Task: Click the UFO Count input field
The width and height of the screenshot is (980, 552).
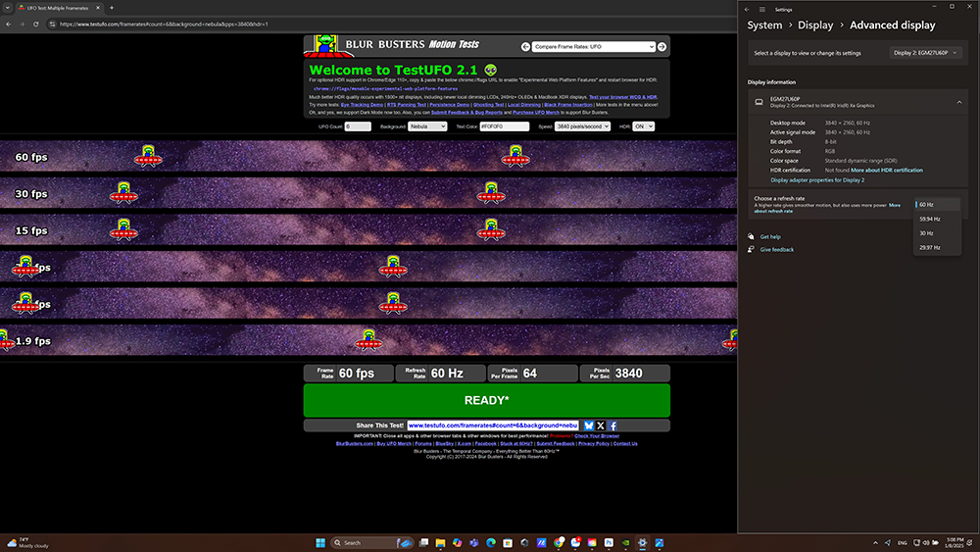Action: point(358,126)
